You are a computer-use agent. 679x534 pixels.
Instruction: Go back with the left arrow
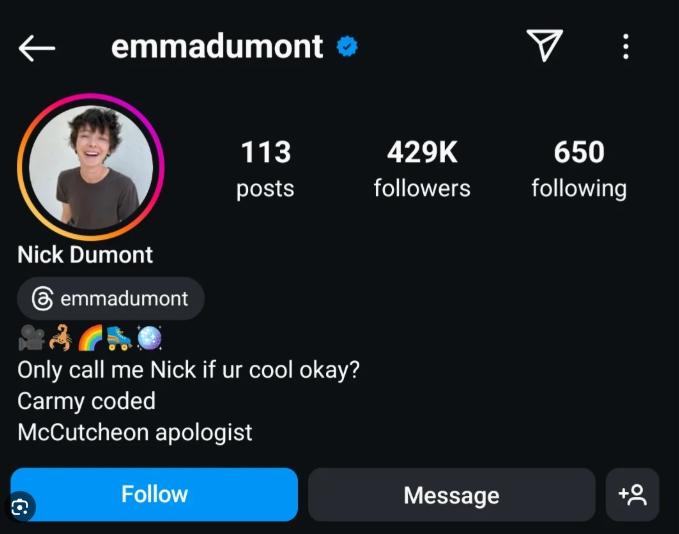pyautogui.click(x=37, y=48)
